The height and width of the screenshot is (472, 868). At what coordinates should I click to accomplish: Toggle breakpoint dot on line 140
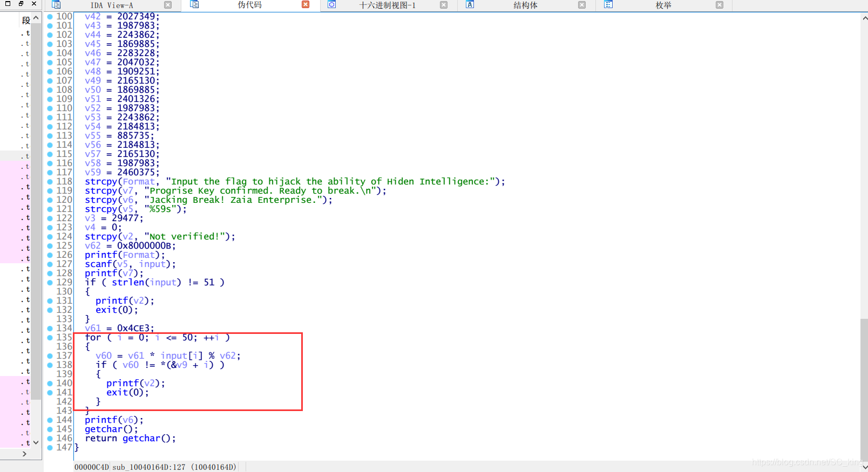50,384
